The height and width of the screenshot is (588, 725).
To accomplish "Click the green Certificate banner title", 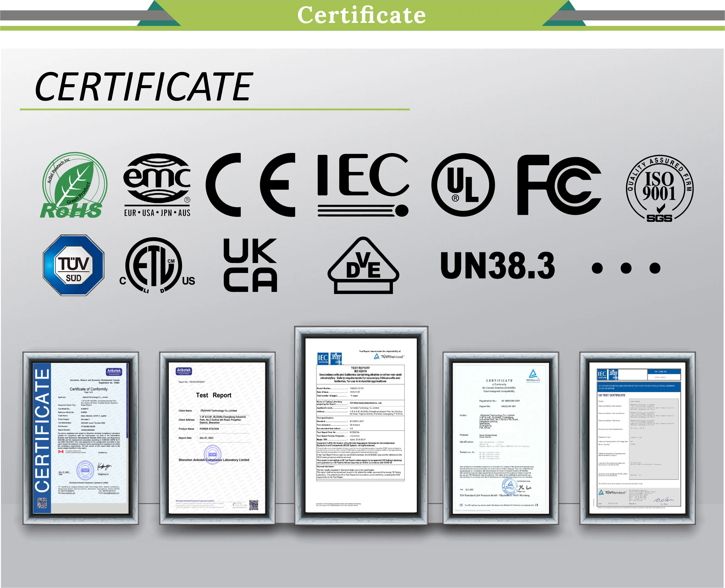I will coord(361,15).
